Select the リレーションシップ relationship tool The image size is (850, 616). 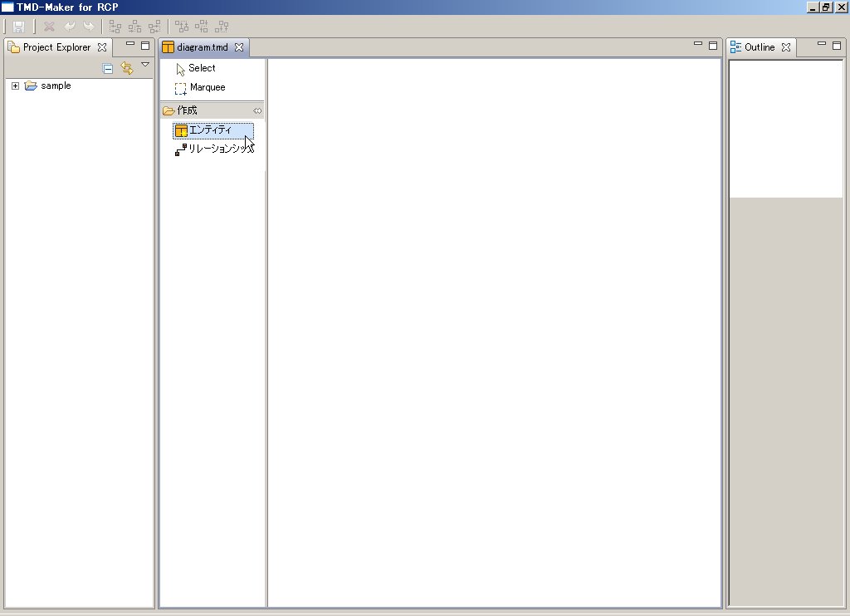(x=214, y=149)
